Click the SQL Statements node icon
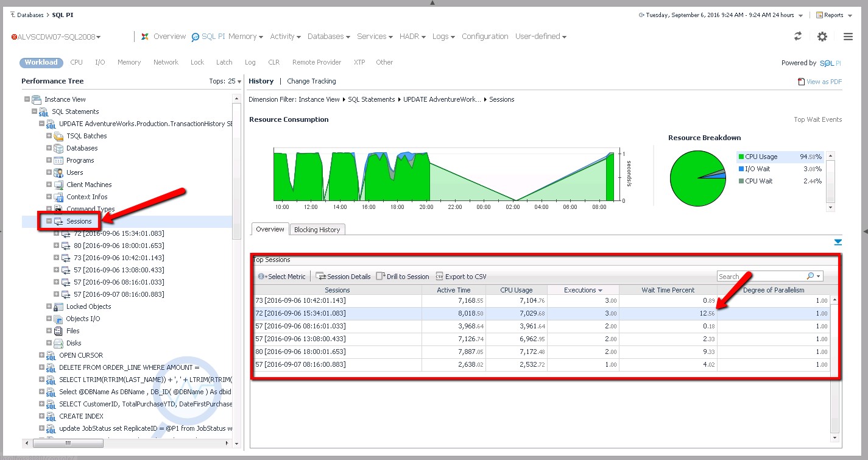This screenshot has height=460, width=868. (x=44, y=111)
